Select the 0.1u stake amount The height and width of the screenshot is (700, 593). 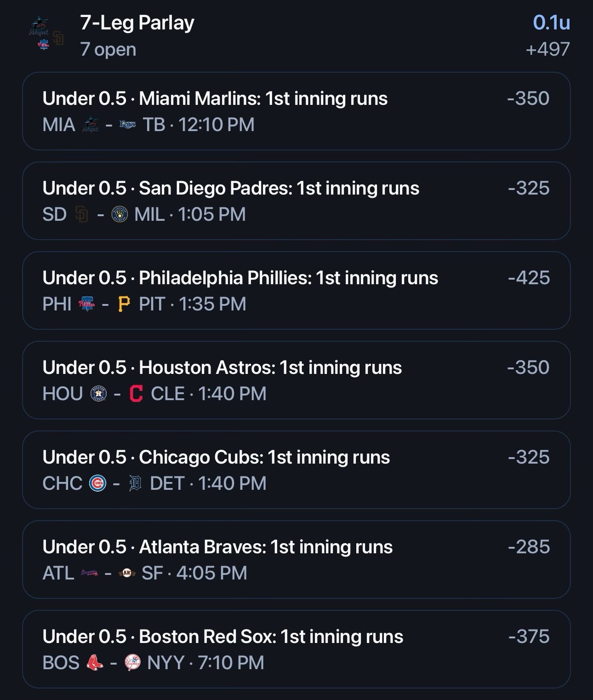point(552,23)
